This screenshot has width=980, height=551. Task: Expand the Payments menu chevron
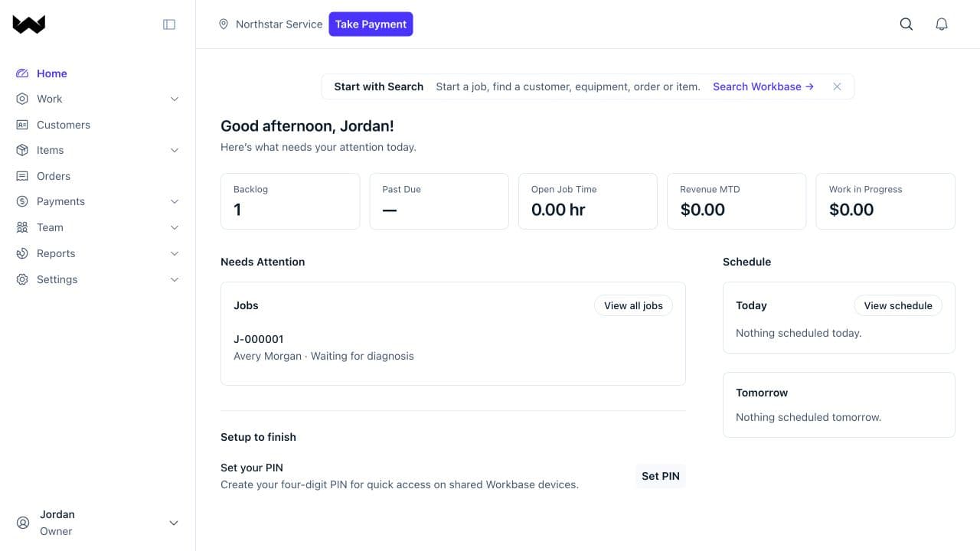[x=174, y=201]
